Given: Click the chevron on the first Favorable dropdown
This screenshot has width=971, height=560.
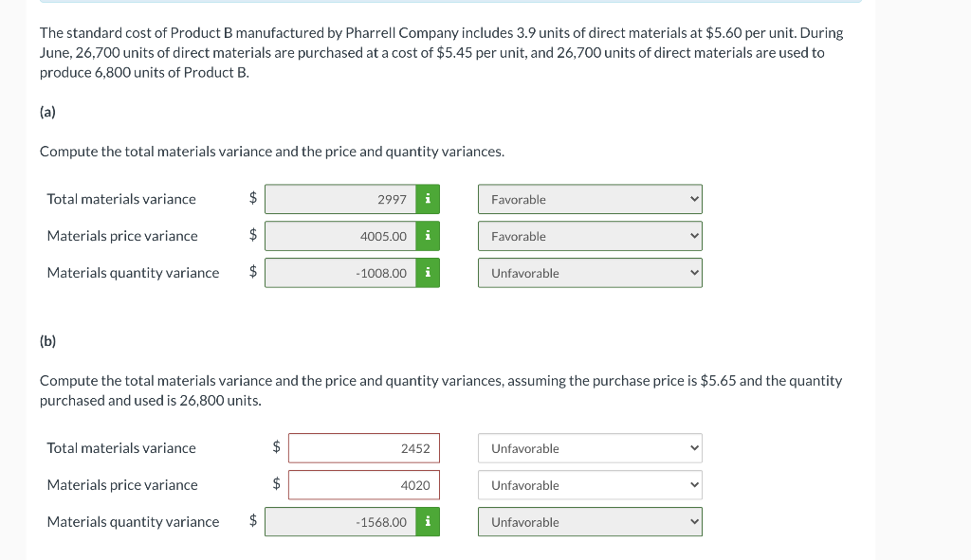Looking at the screenshot, I should (x=693, y=199).
